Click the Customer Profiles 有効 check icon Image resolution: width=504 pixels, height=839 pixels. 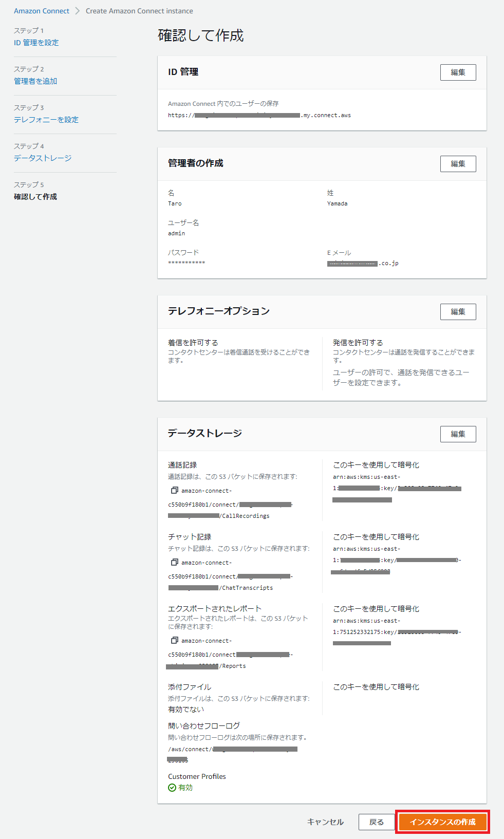coord(172,788)
